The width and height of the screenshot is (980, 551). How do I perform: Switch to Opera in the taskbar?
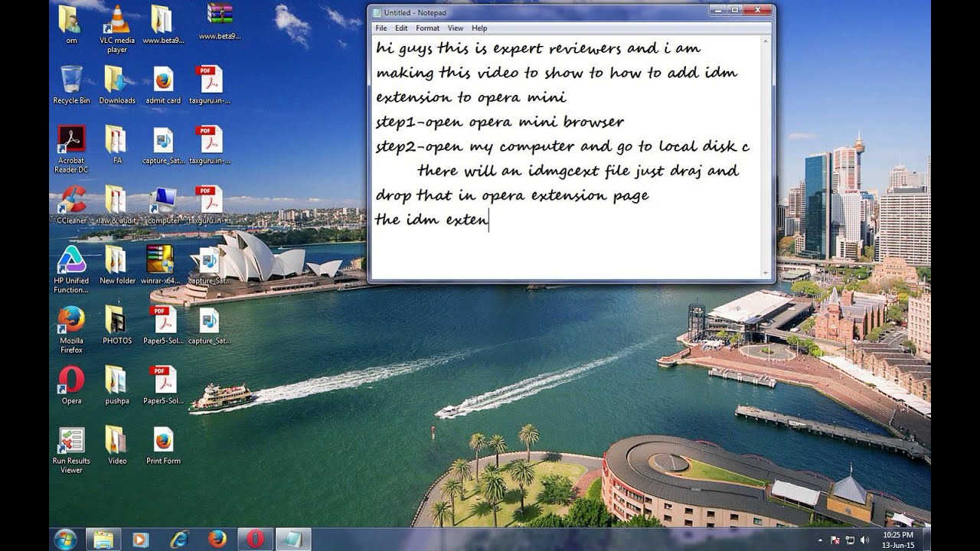point(255,540)
